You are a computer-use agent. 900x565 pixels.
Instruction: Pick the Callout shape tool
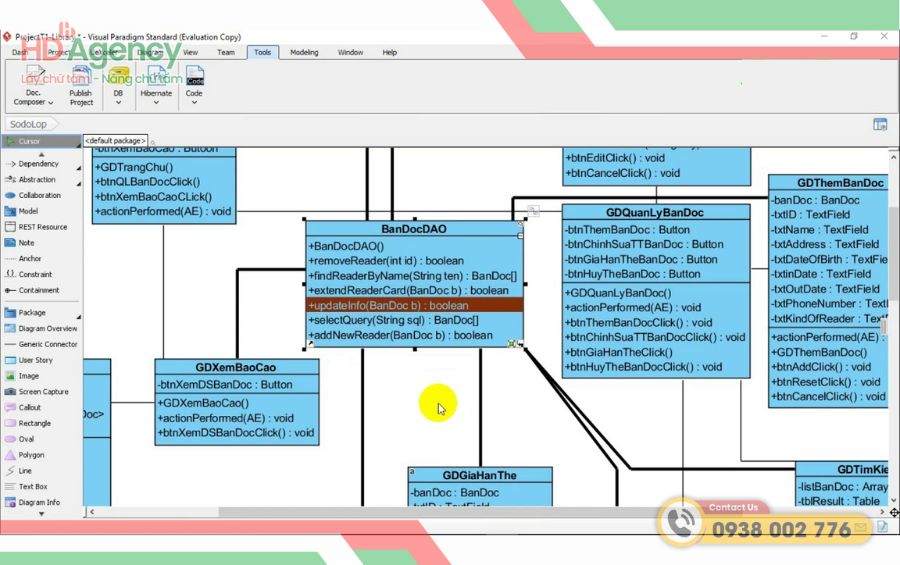click(x=29, y=408)
